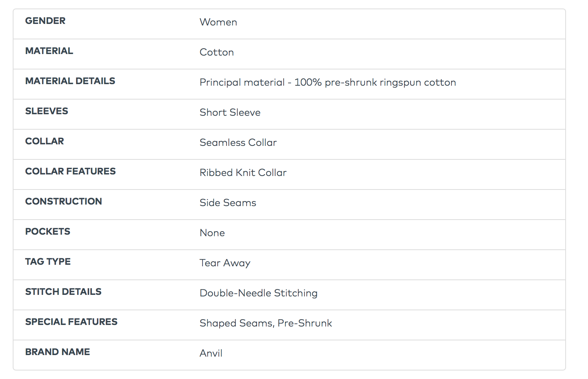Click the MATERIAL row label
Image resolution: width=588 pixels, height=379 pixels.
point(49,51)
